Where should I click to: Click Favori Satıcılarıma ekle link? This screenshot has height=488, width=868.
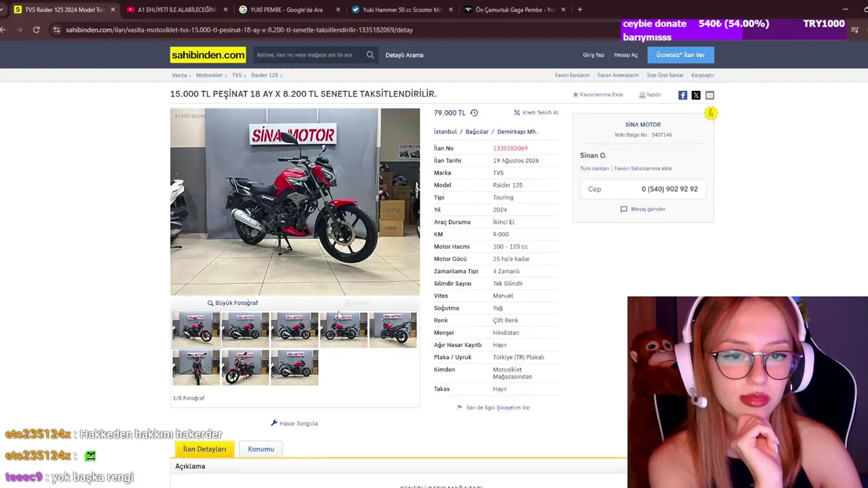(643, 168)
